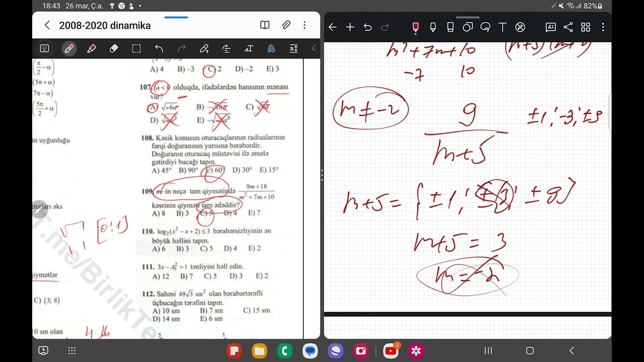This screenshot has height=362, width=644.
Task: Select the lasso tool in the right toolbar
Action: (485, 27)
